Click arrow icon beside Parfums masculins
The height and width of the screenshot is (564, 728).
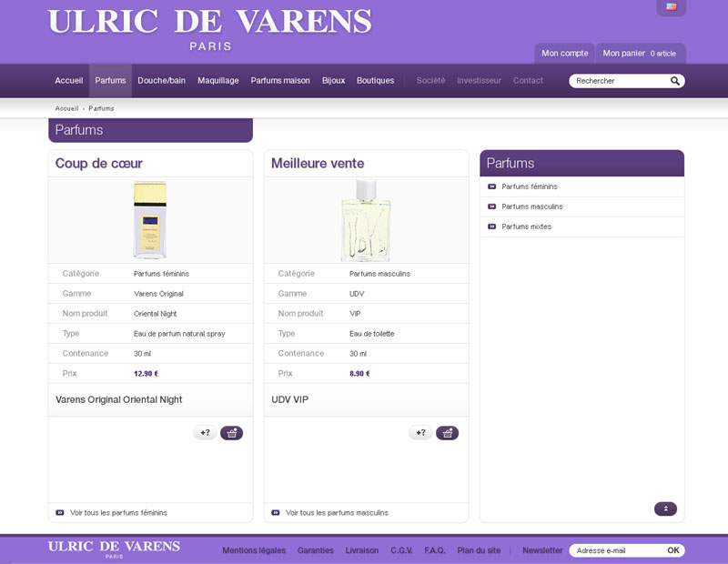(491, 206)
